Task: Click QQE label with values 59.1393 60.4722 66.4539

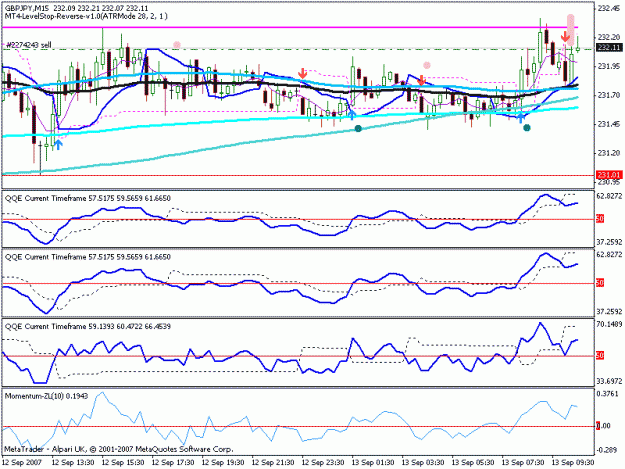Action: pos(88,327)
